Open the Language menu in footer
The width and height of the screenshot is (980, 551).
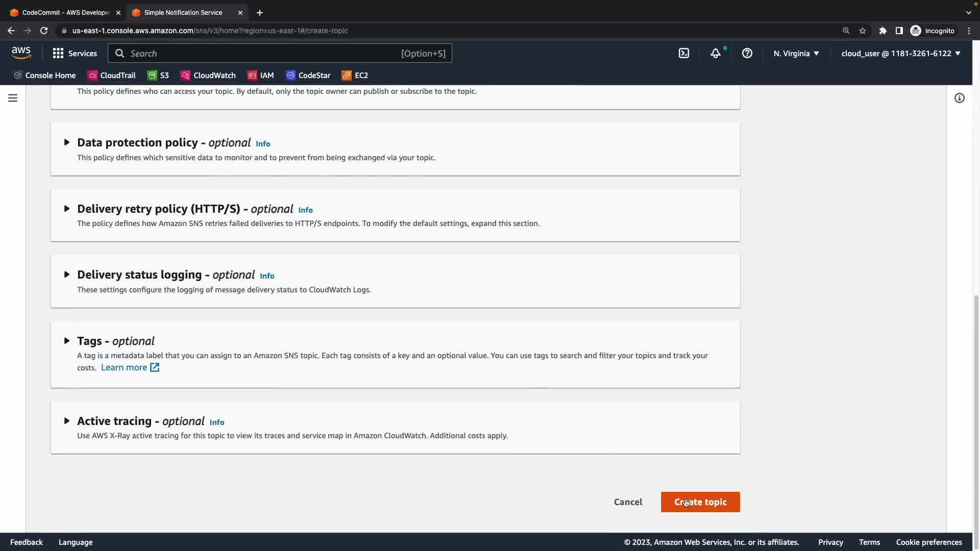click(76, 542)
